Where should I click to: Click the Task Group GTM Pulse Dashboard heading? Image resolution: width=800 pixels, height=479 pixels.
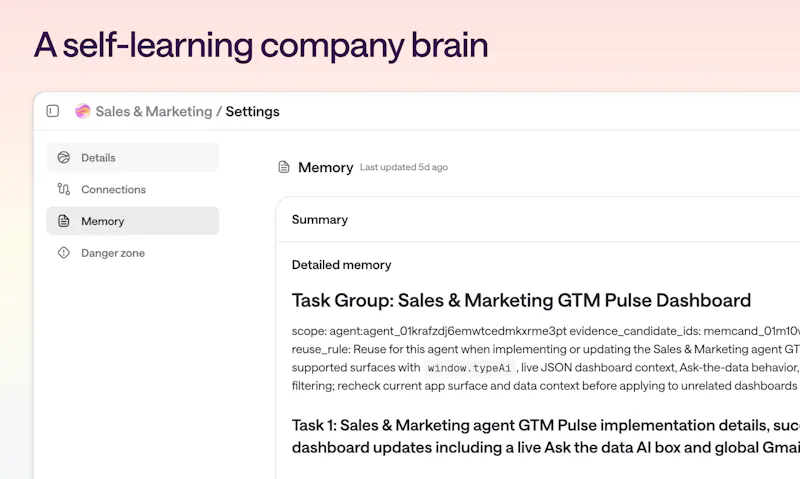click(x=521, y=300)
